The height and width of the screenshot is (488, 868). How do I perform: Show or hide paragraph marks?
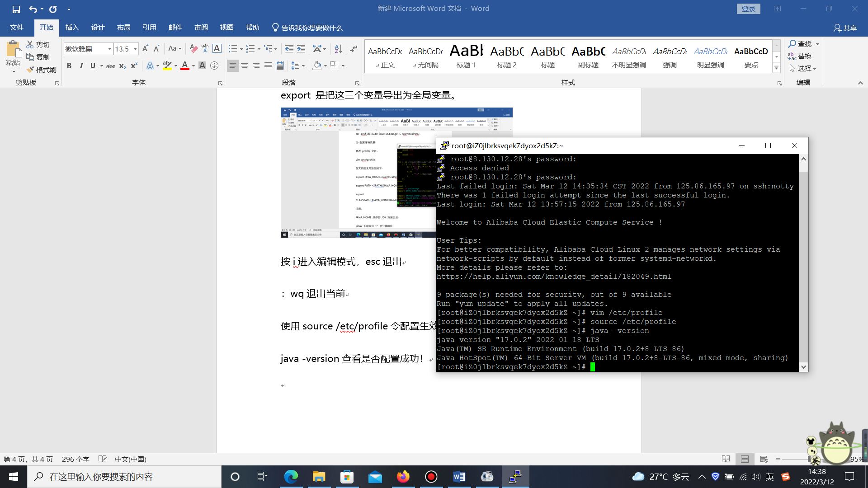click(x=354, y=49)
